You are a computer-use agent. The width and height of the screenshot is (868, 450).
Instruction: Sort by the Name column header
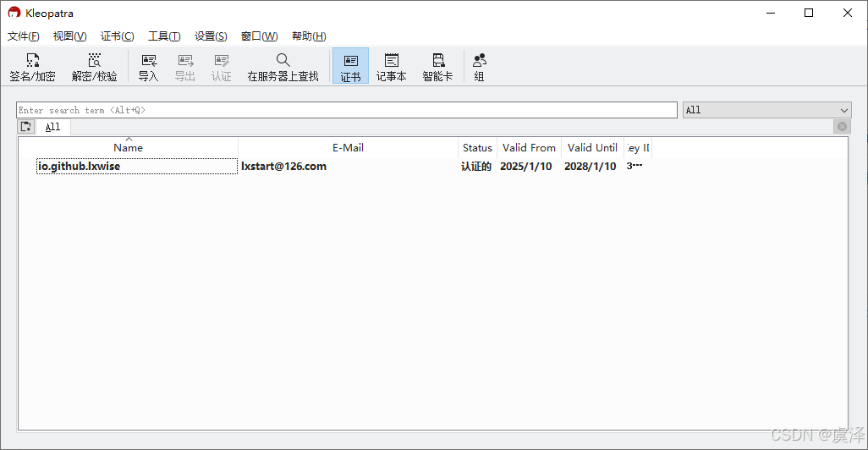[128, 147]
